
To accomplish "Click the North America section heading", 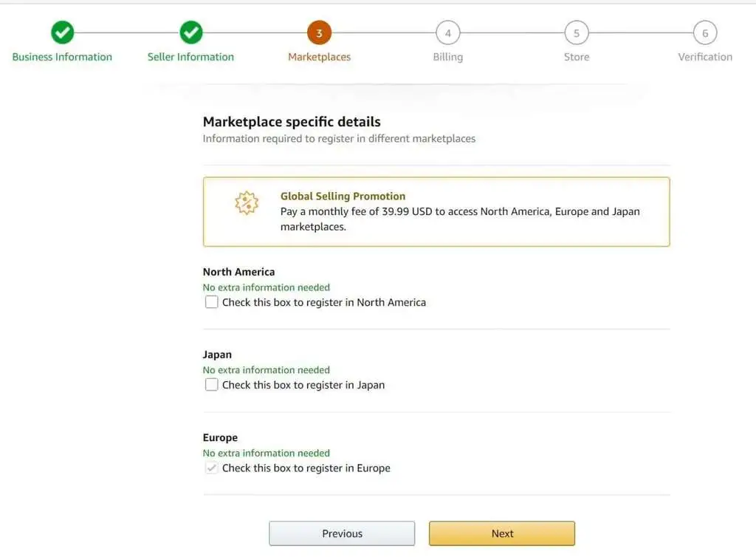I will click(238, 272).
